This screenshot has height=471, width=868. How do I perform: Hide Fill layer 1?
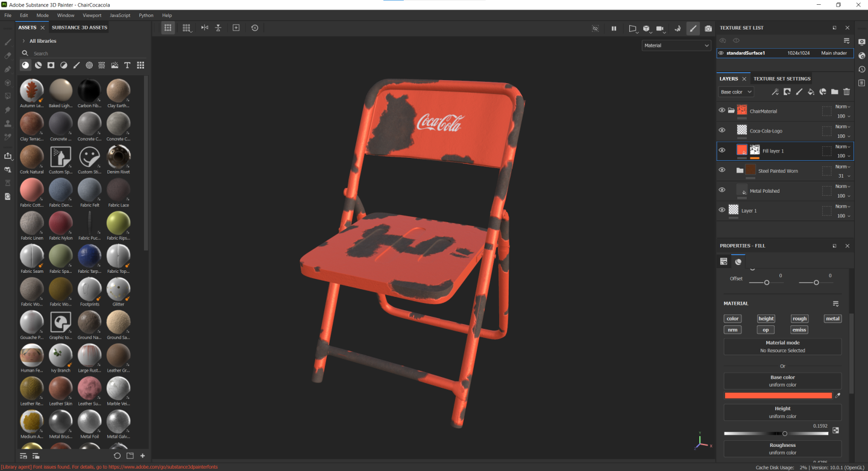(722, 150)
